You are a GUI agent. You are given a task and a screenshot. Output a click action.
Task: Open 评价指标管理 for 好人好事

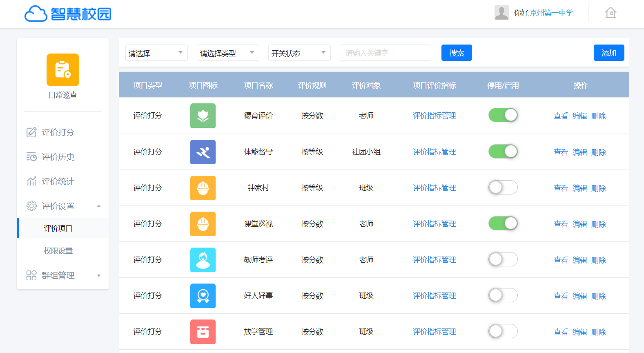point(435,296)
